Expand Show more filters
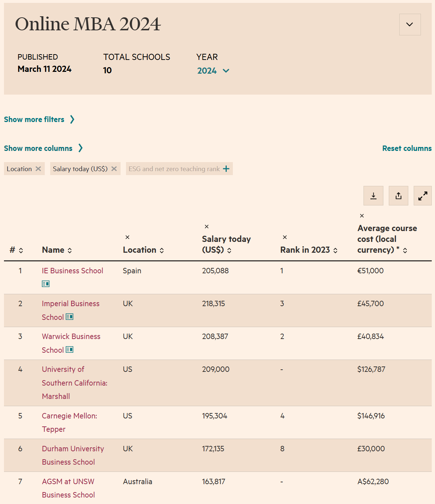This screenshot has width=435, height=504. tap(39, 120)
